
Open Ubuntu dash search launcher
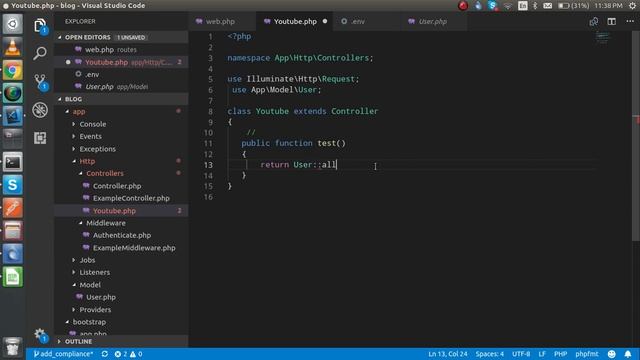tap(13, 24)
